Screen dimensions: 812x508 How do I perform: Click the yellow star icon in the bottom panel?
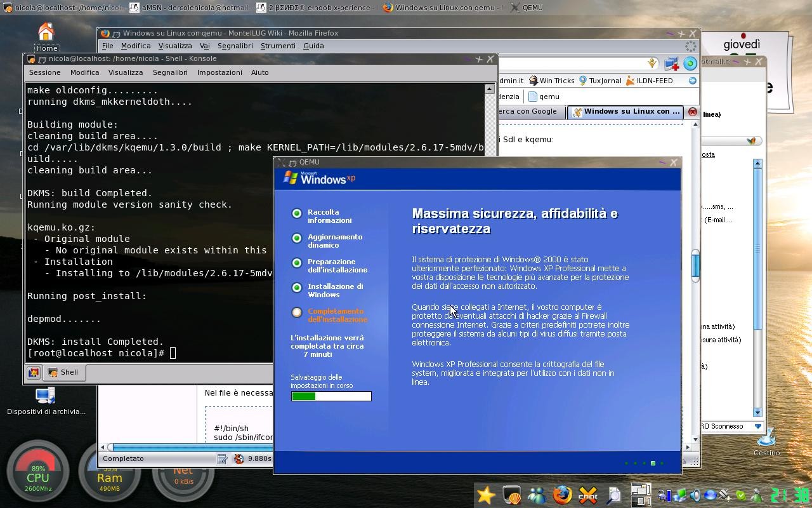pyautogui.click(x=486, y=495)
